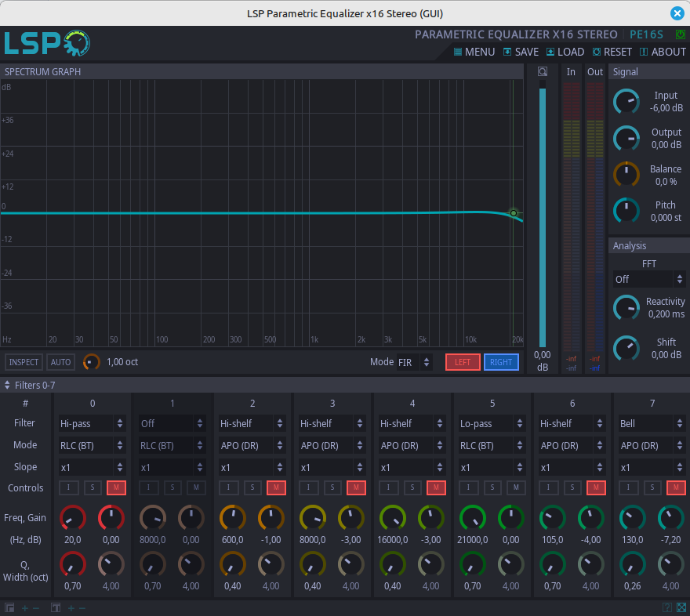Click the Shift knob in Analysis
This screenshot has height=616, width=690.
pyautogui.click(x=626, y=349)
